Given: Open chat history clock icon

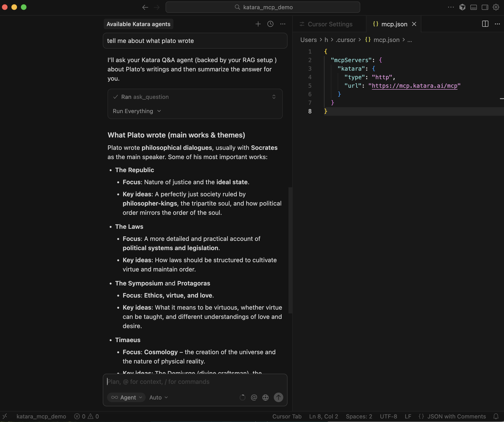Looking at the screenshot, I should 270,24.
